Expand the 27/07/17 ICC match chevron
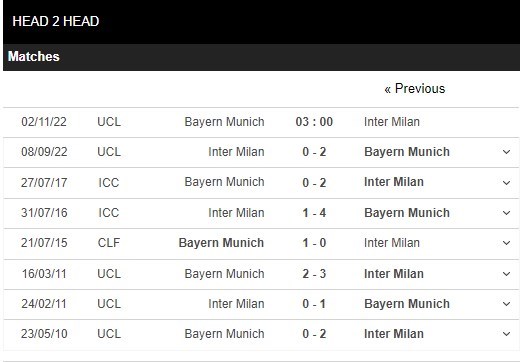Viewport: 521px width, 362px height. 506,183
